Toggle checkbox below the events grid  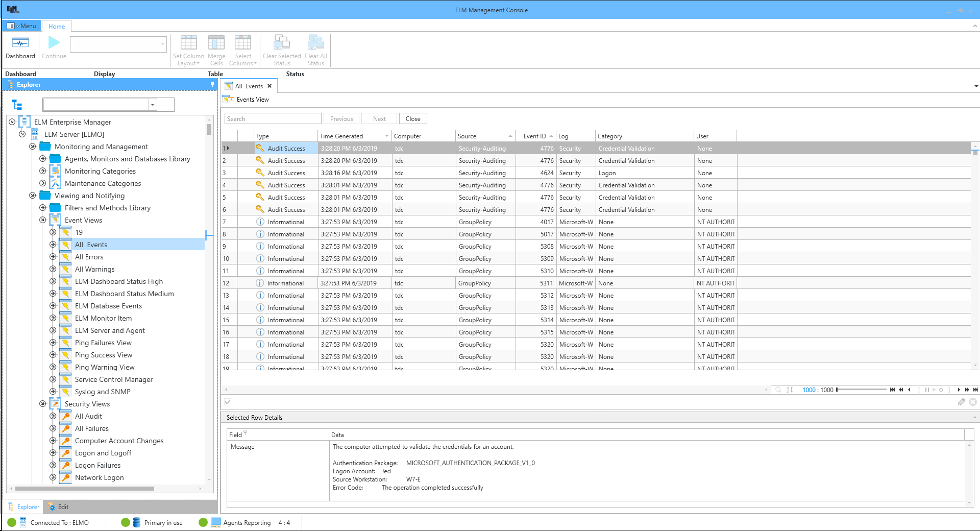[x=228, y=402]
